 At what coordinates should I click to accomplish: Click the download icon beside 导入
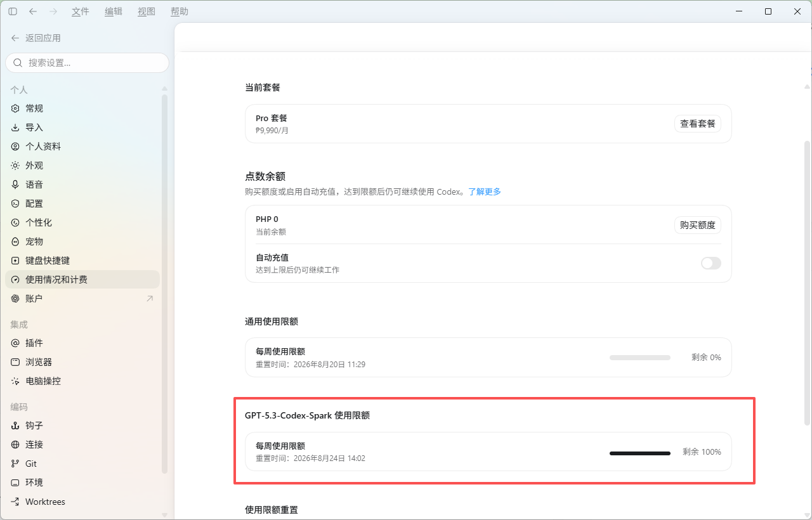pyautogui.click(x=15, y=127)
